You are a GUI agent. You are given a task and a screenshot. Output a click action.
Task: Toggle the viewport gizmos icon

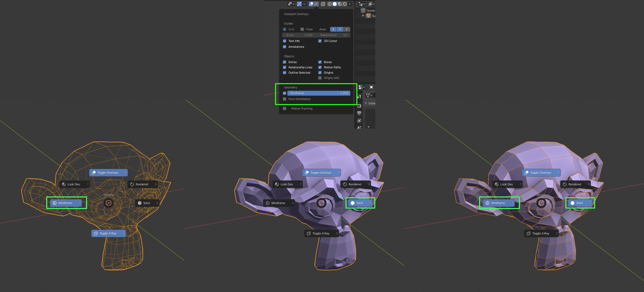pyautogui.click(x=299, y=4)
